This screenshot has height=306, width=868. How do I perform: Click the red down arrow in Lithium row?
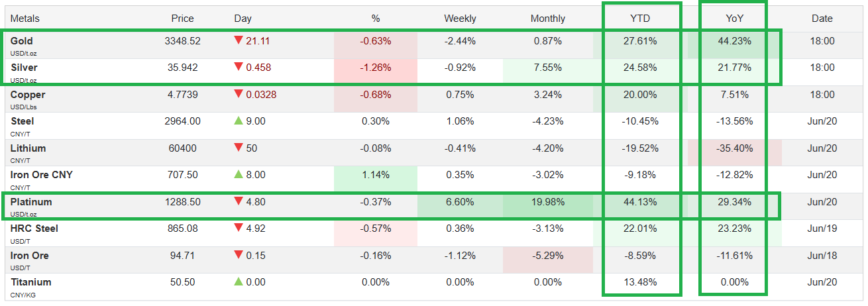pos(239,148)
